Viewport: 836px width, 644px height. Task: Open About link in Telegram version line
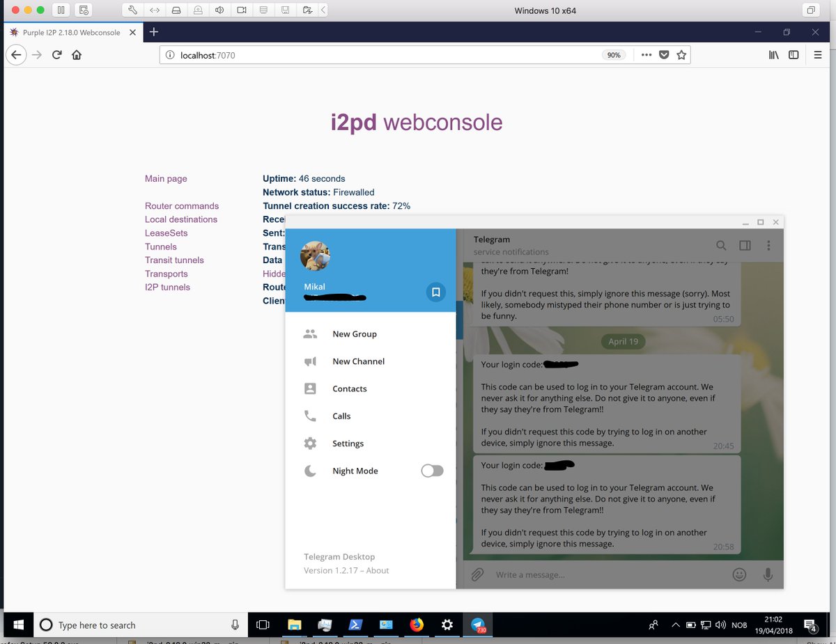pyautogui.click(x=378, y=570)
